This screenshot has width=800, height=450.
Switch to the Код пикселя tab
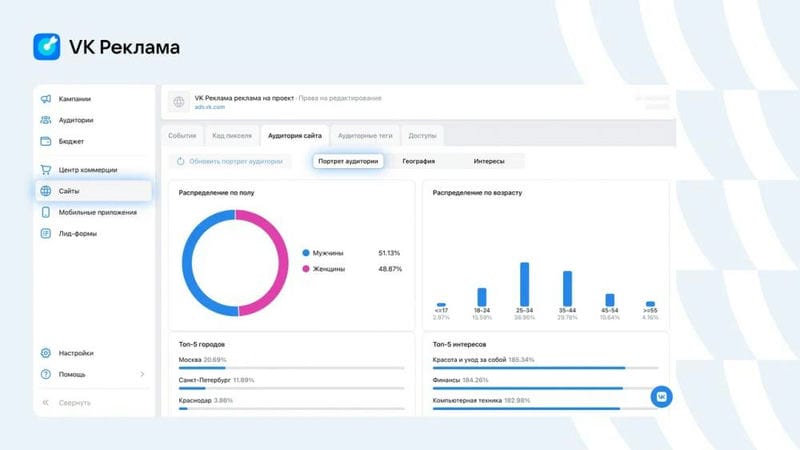[232, 136]
